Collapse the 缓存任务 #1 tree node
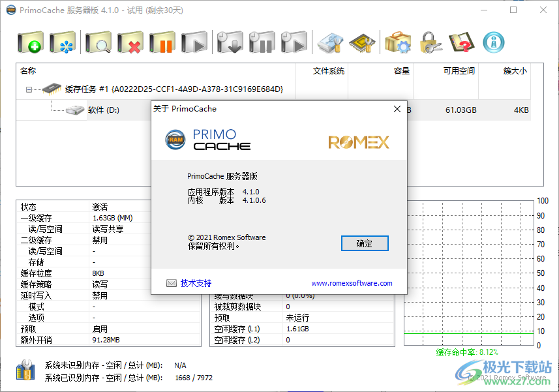Viewport: 559px width, 392px height. click(29, 90)
